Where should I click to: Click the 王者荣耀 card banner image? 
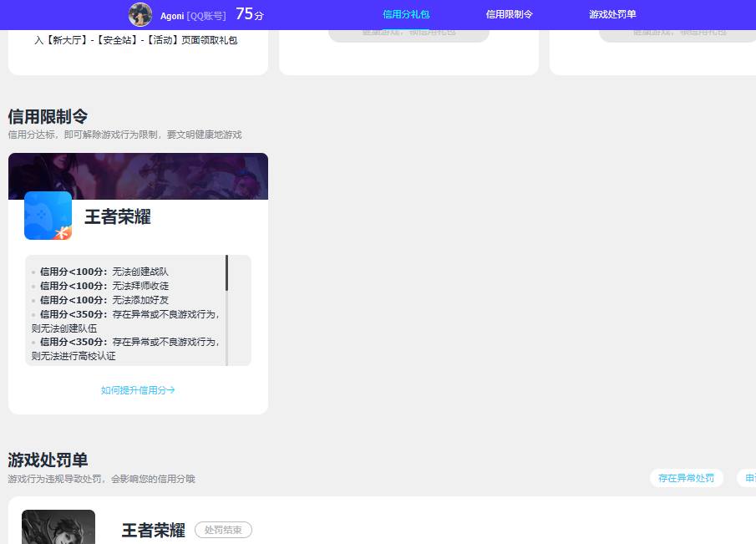point(138,176)
